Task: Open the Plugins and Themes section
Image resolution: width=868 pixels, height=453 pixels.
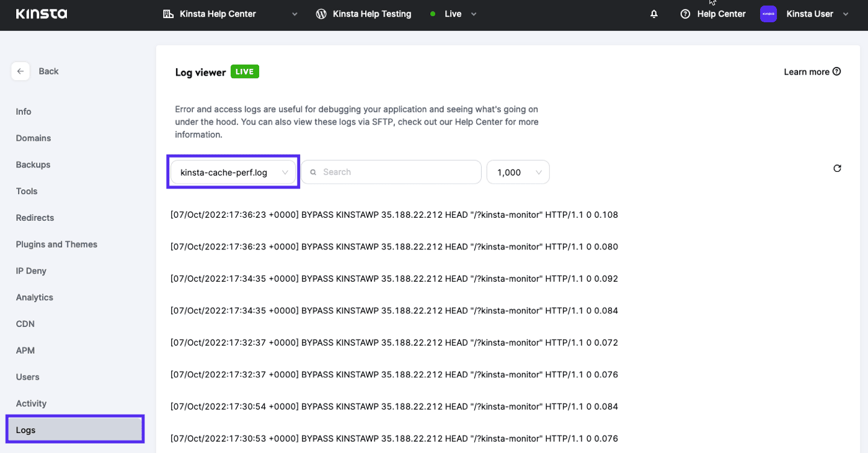Action: 56,244
